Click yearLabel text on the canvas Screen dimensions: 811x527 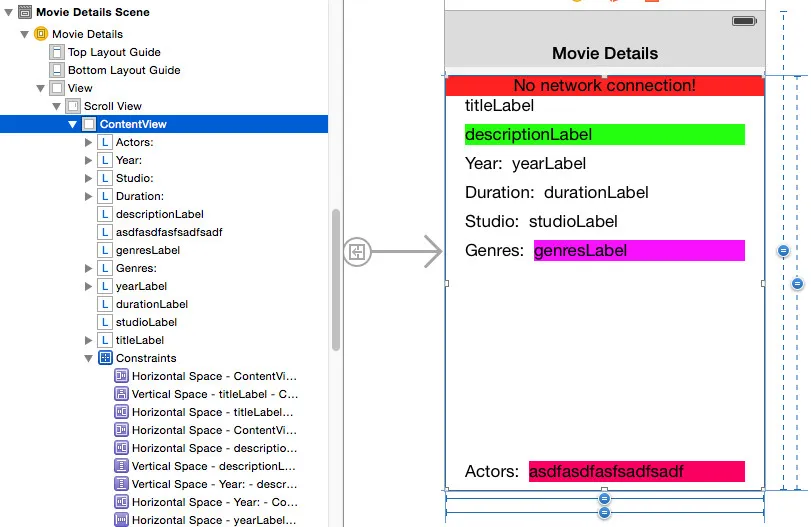(549, 163)
